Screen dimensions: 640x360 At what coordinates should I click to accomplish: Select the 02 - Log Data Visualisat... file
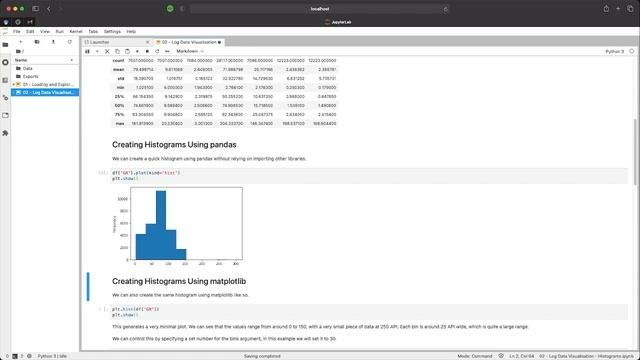(45, 92)
